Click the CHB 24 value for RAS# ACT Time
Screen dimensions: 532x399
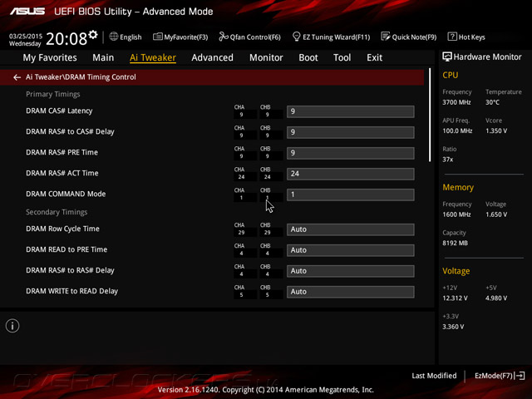tap(268, 177)
